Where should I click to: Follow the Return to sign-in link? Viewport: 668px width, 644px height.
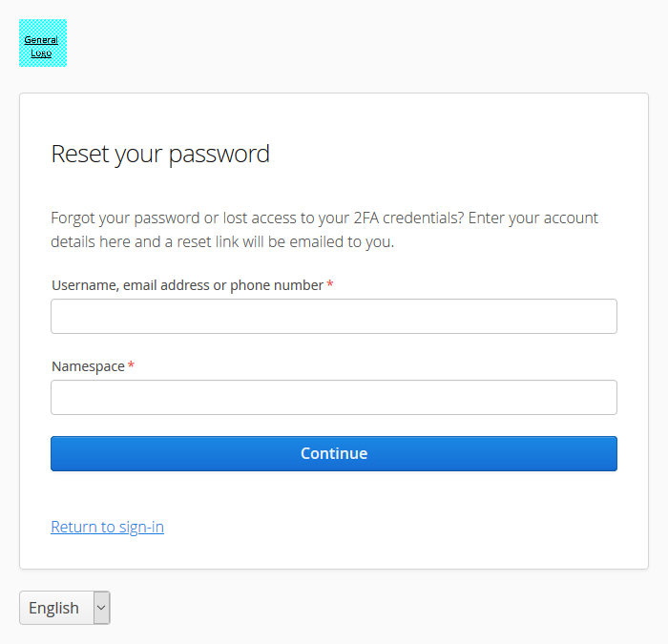click(107, 527)
